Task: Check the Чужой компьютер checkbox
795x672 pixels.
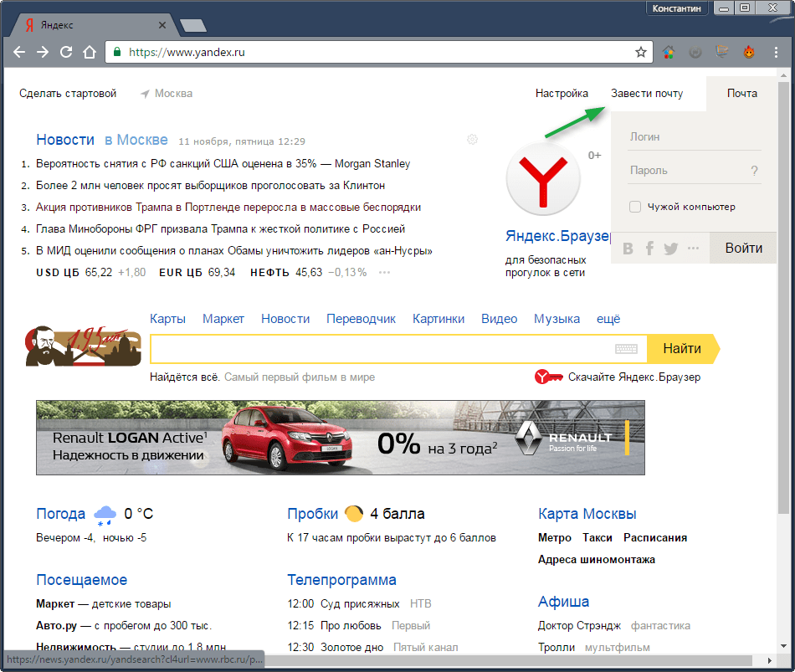Action: 635,207
